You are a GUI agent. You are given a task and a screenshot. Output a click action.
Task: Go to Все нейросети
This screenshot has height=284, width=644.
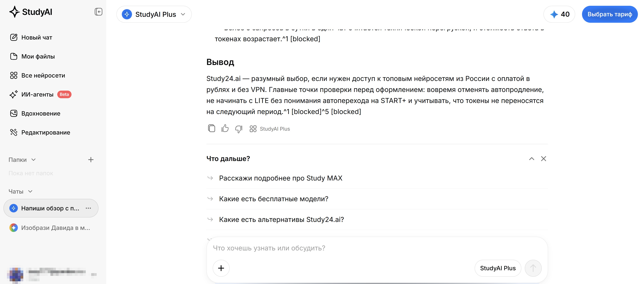[38, 75]
